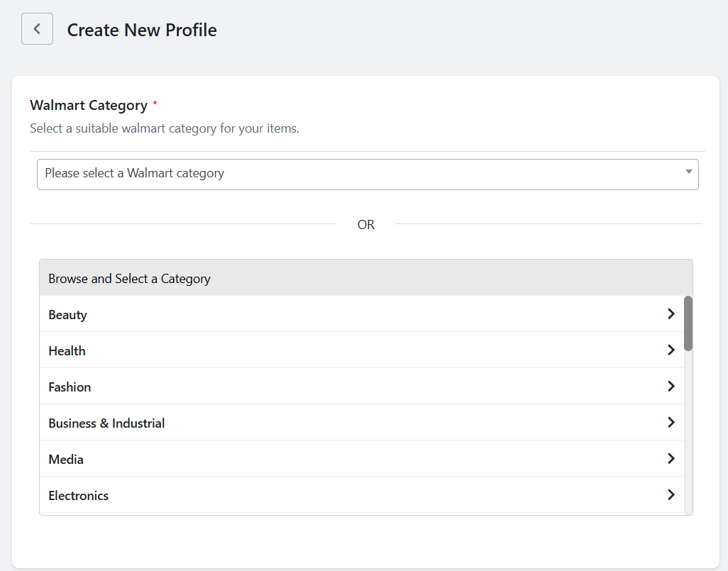
Task: Select the Electronics category row
Action: click(x=362, y=495)
